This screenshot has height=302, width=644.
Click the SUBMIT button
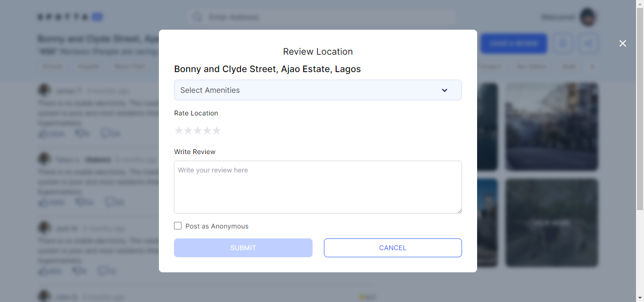(243, 248)
